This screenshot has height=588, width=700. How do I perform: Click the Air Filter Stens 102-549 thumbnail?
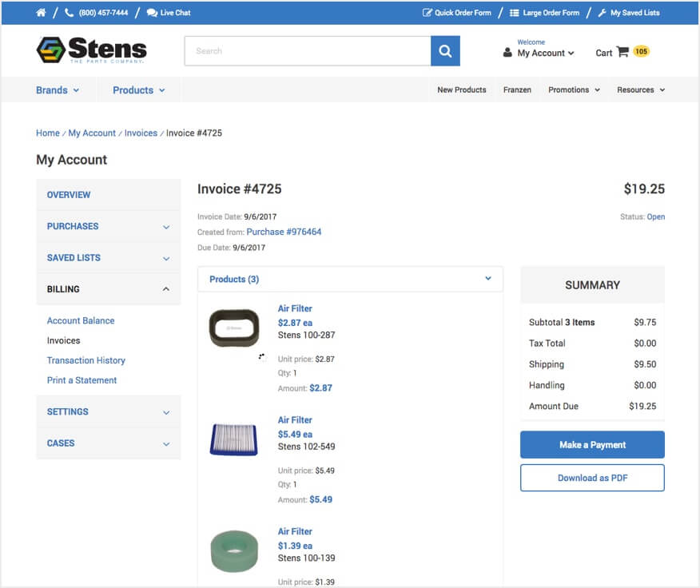(x=233, y=439)
